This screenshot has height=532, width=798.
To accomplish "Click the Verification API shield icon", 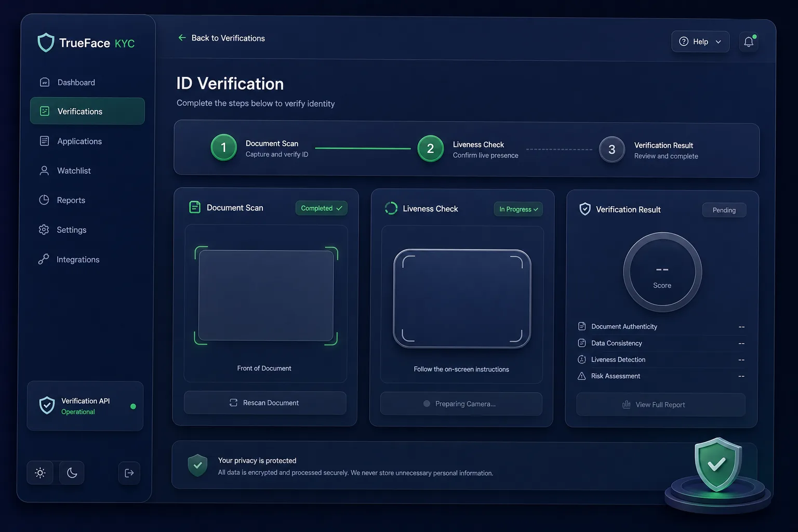I will [47, 405].
